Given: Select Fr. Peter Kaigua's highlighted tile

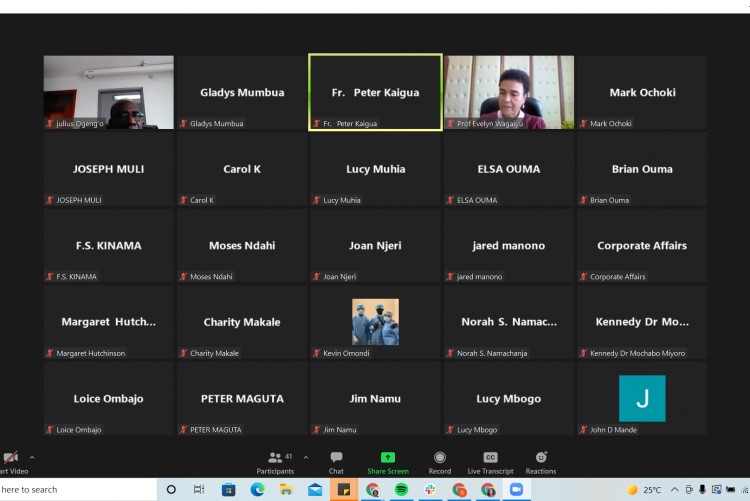Looking at the screenshot, I should [375, 92].
